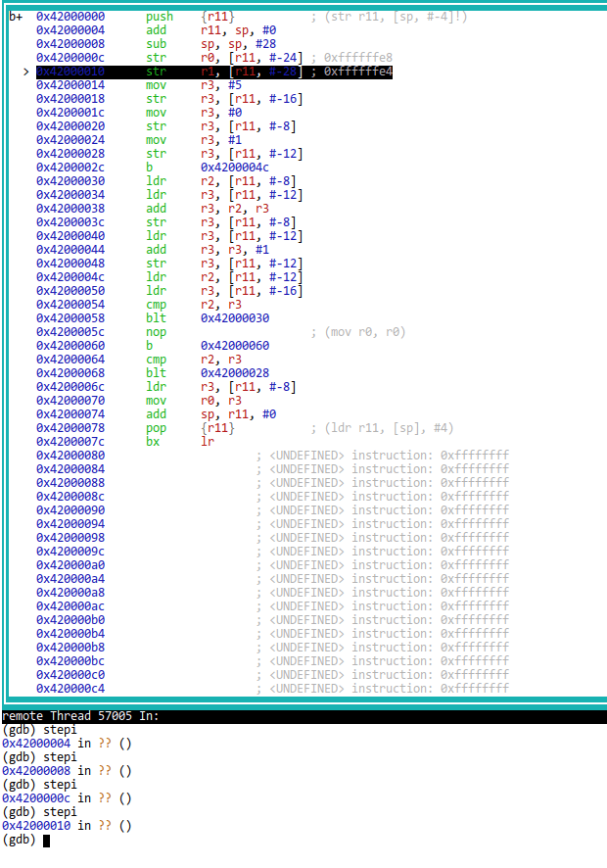Viewport: 607px width, 868px height.
Task: Click console output 0x42000008 in ?? ()
Action: click(67, 771)
